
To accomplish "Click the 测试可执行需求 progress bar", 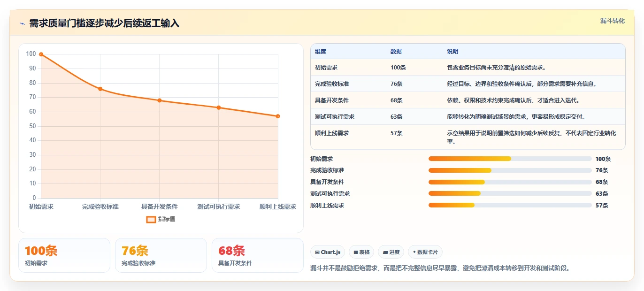I will coord(510,193).
